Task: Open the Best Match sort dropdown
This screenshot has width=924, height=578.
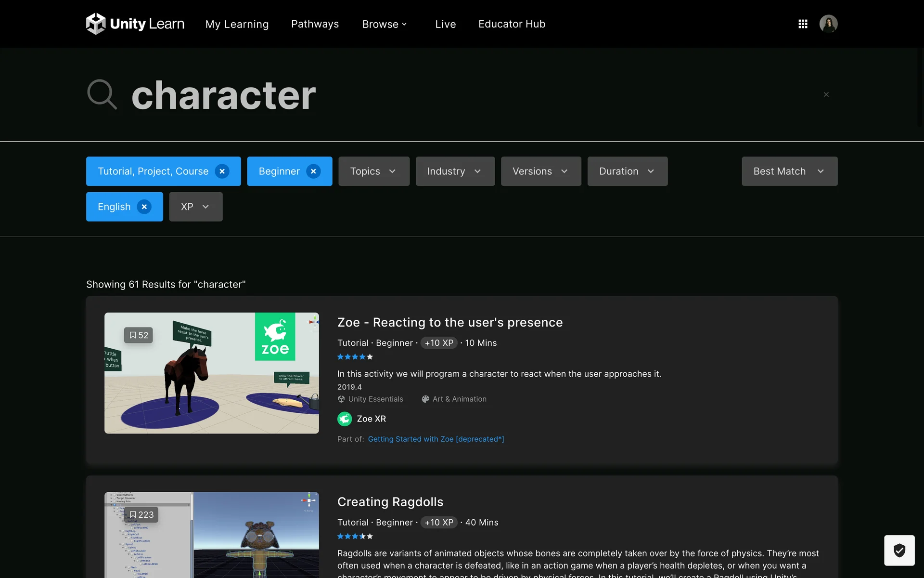Action: coord(789,171)
